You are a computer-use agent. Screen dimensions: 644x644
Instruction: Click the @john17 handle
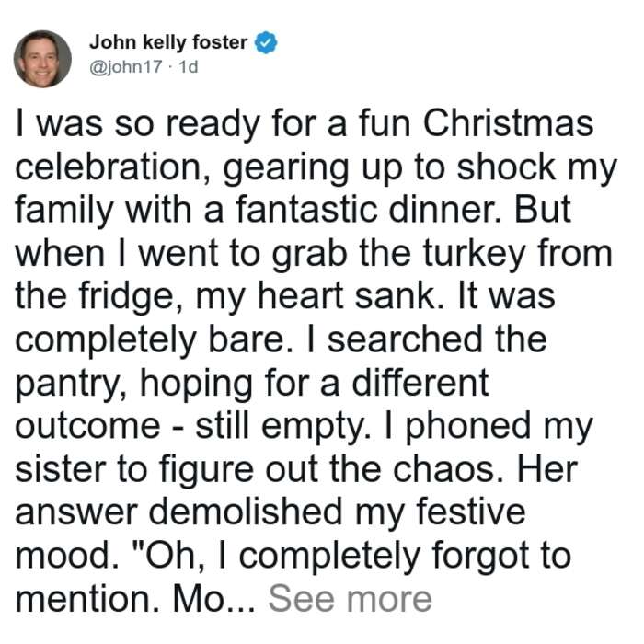point(126,66)
